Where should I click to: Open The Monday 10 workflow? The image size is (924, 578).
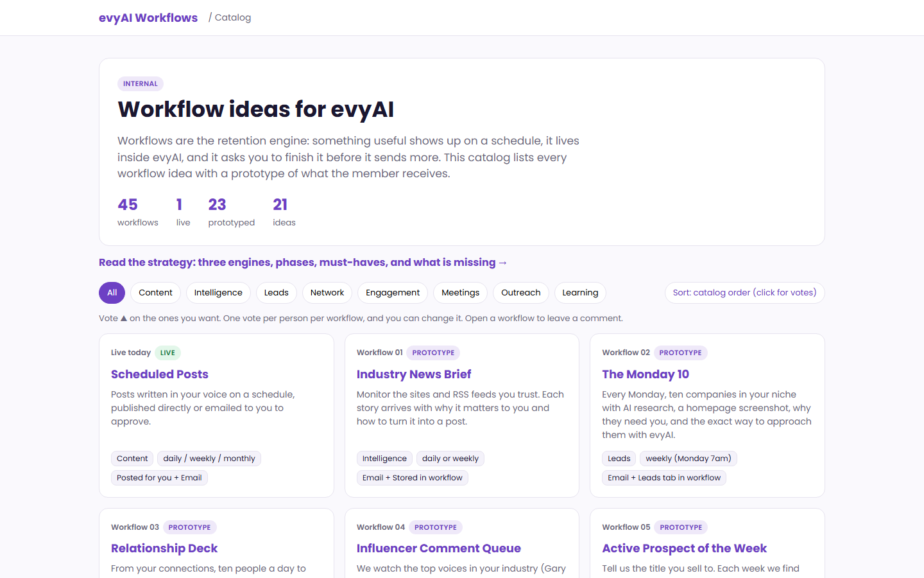[x=646, y=374]
